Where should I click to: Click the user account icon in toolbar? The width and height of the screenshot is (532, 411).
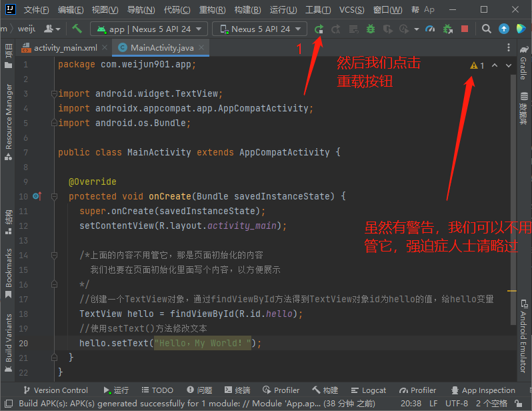coord(49,29)
